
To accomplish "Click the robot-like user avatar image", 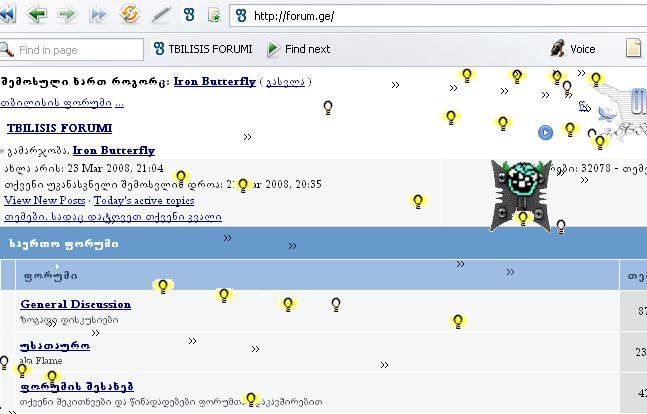I will (x=521, y=196).
